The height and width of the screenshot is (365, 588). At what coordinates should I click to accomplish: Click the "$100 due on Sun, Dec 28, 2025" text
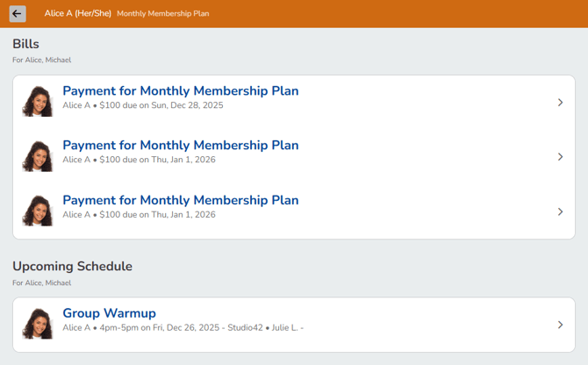coord(161,105)
